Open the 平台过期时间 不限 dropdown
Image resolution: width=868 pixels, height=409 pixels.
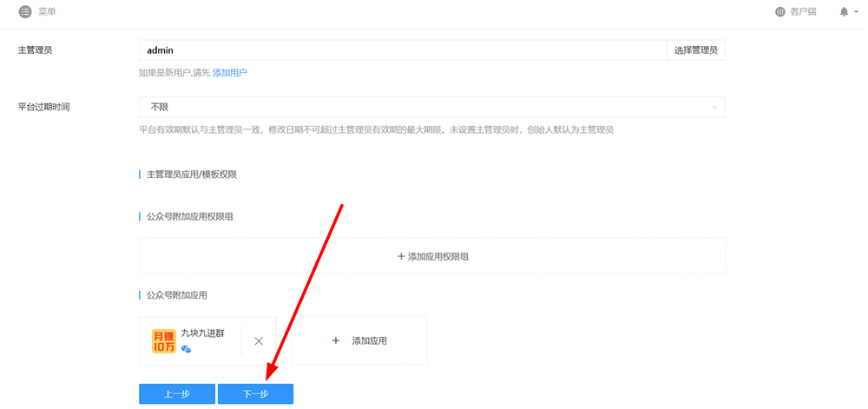tap(431, 107)
